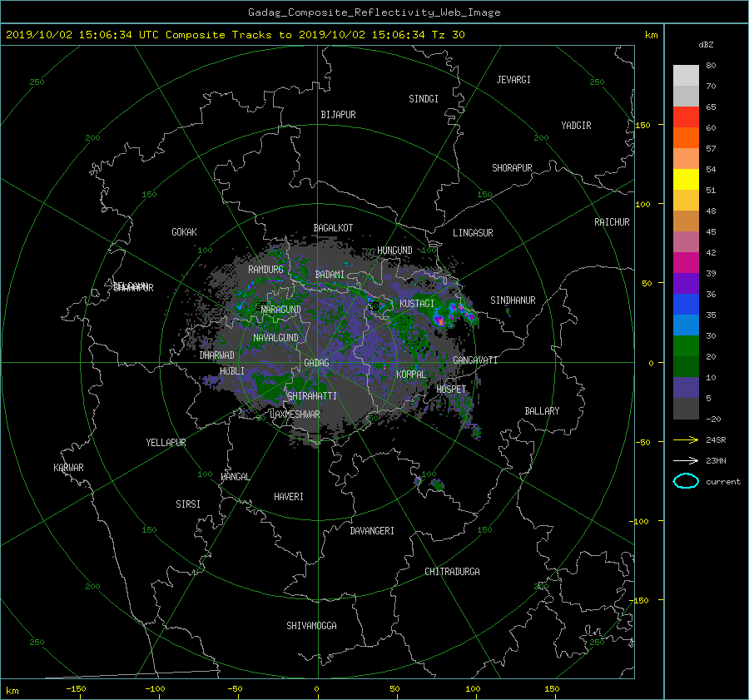Screen dimensions: 749x700
Task: Click the HANGAL city label
Action: [x=235, y=477]
